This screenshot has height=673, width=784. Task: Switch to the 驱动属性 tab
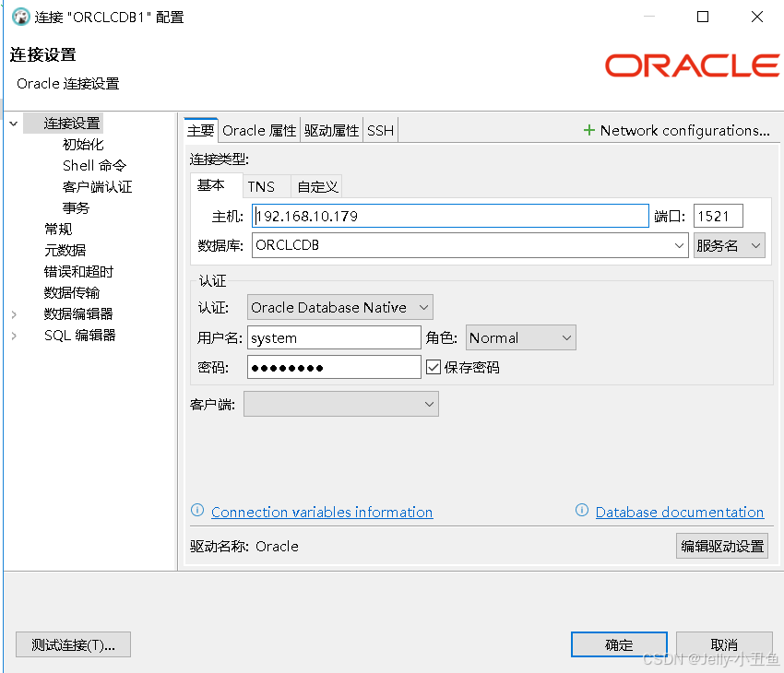[331, 130]
